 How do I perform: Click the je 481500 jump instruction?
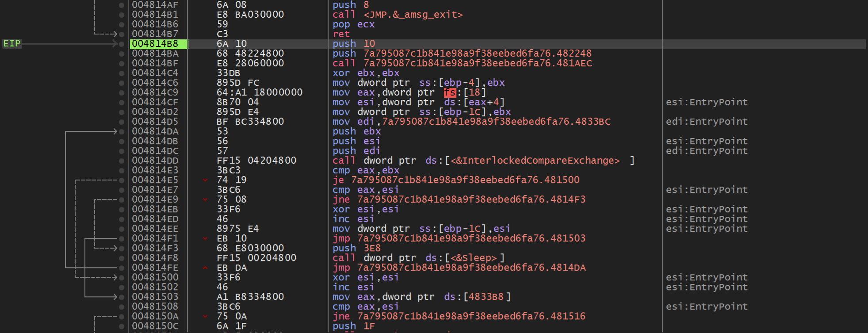[x=456, y=180]
